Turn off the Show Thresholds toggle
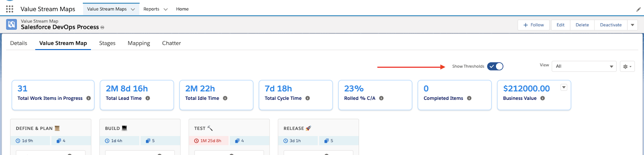Image resolution: width=644 pixels, height=155 pixels. [495, 66]
